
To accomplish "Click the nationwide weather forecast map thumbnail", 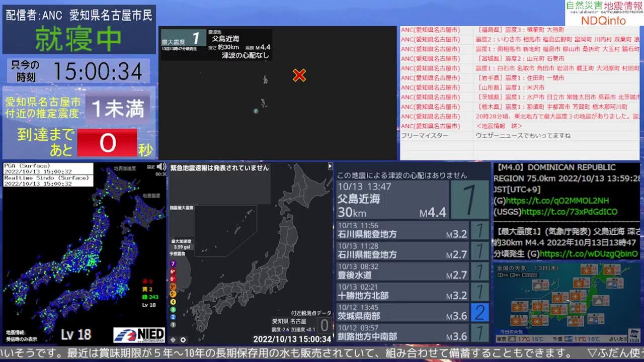I will (567, 302).
